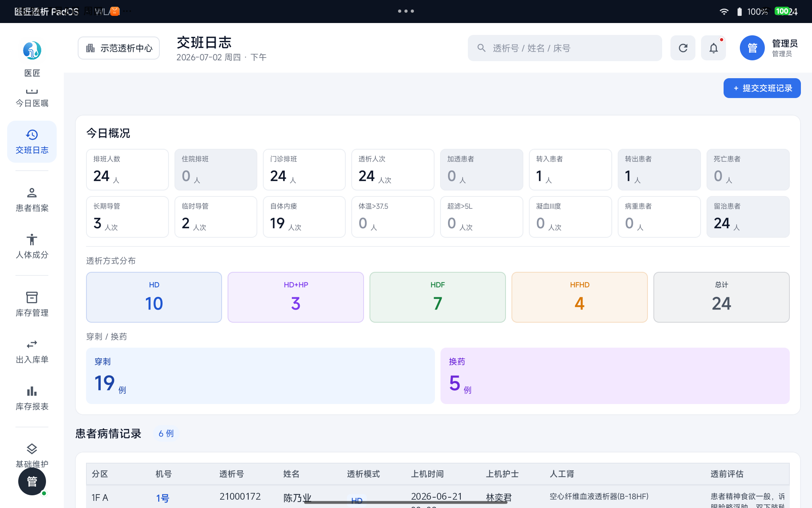Select the 病重患者 0 人 card

coord(659,217)
